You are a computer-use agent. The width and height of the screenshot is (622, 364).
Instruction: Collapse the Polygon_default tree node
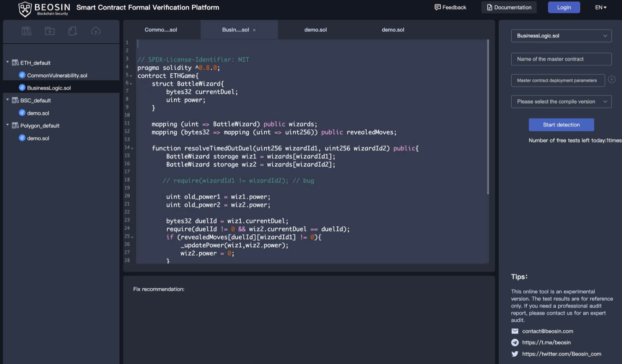[8, 125]
